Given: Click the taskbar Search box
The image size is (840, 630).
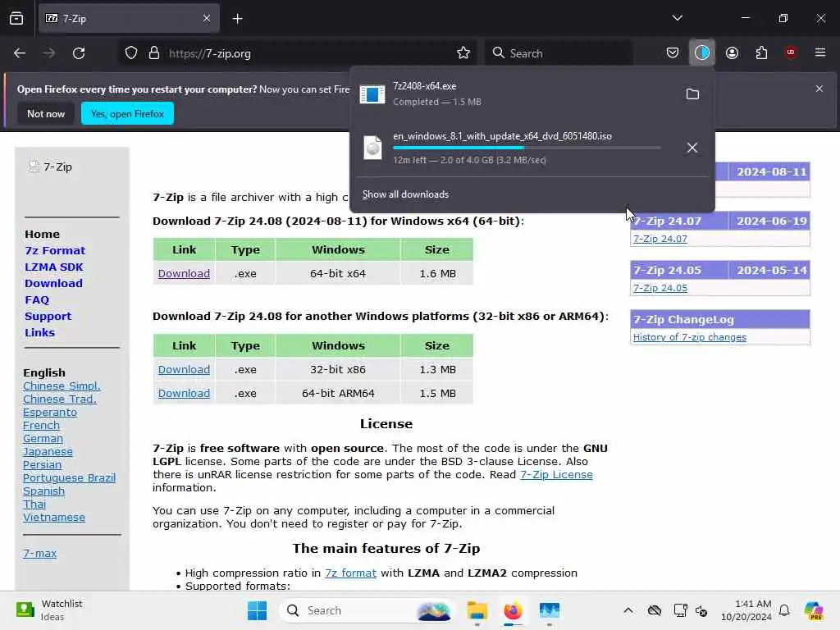Looking at the screenshot, I should click(x=367, y=610).
